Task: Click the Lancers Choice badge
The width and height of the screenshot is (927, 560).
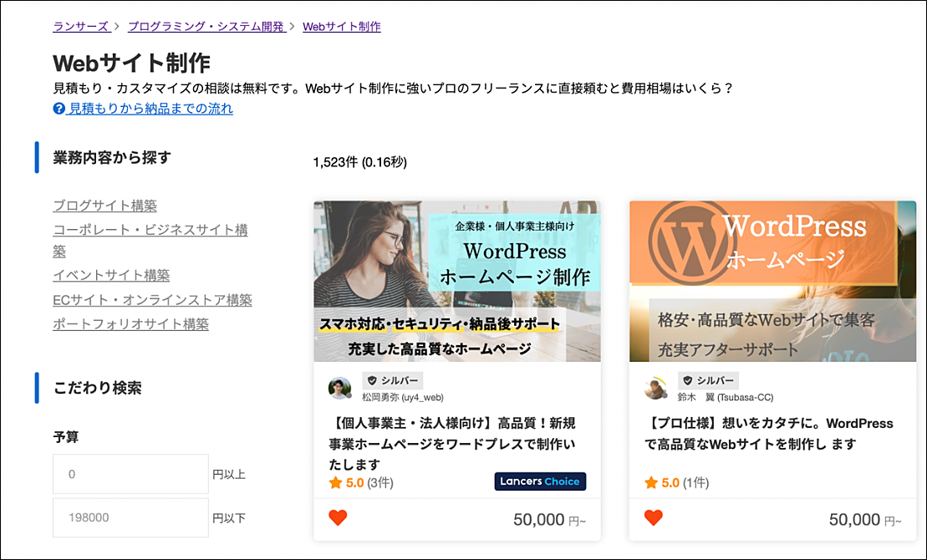Action: tap(540, 481)
